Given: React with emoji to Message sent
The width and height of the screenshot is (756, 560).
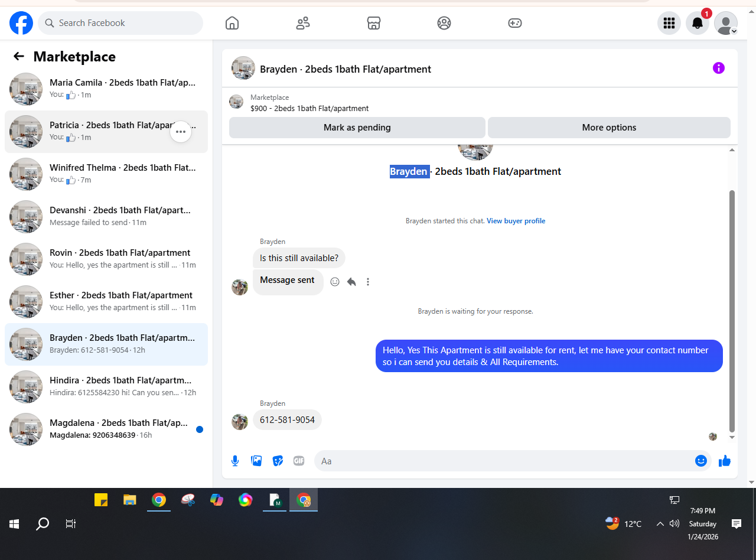Looking at the screenshot, I should tap(335, 282).
